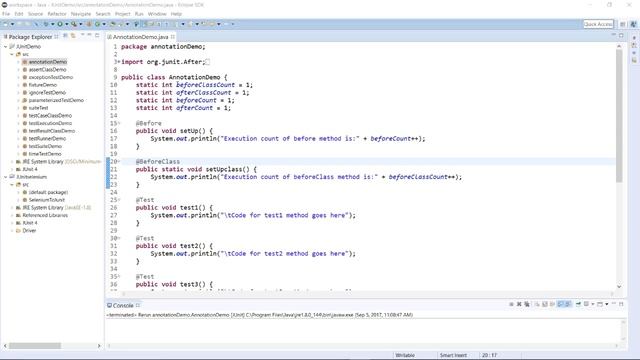Image resolution: width=640 pixels, height=360 pixels.
Task: Select the assertClassDemo package
Action: (47, 69)
